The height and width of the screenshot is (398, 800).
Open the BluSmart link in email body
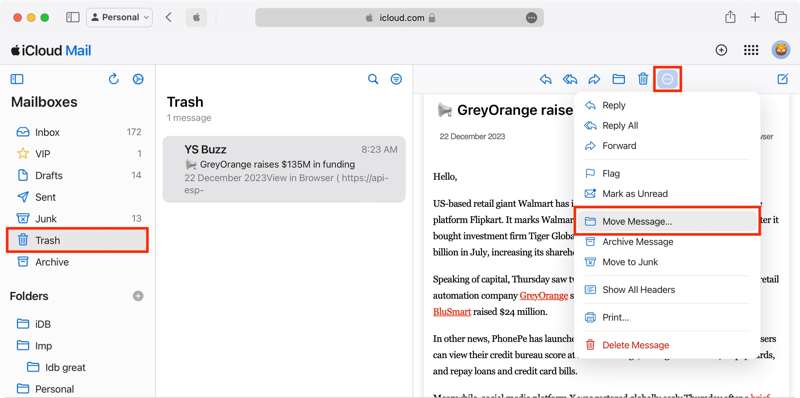[x=452, y=312]
